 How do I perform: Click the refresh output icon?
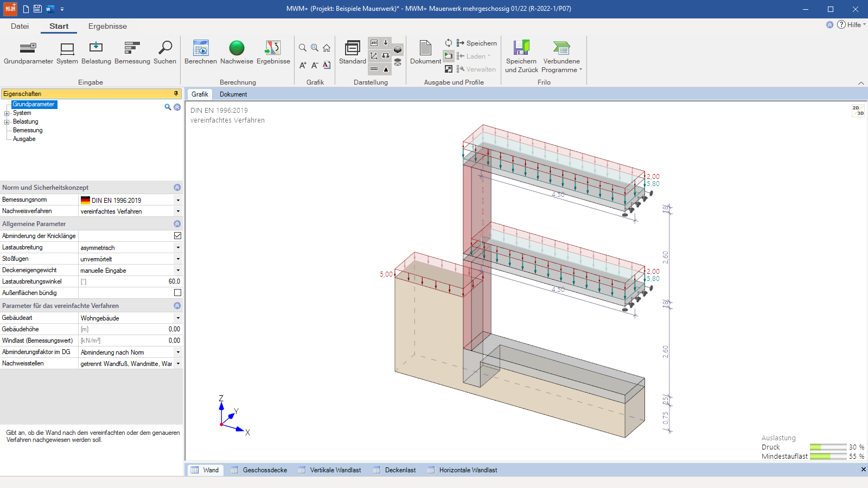pyautogui.click(x=449, y=43)
